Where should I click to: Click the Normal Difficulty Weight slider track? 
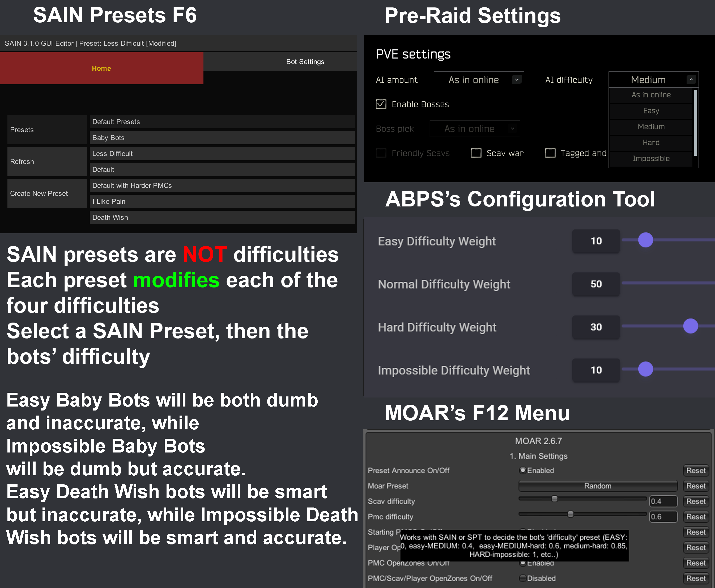pos(668,283)
